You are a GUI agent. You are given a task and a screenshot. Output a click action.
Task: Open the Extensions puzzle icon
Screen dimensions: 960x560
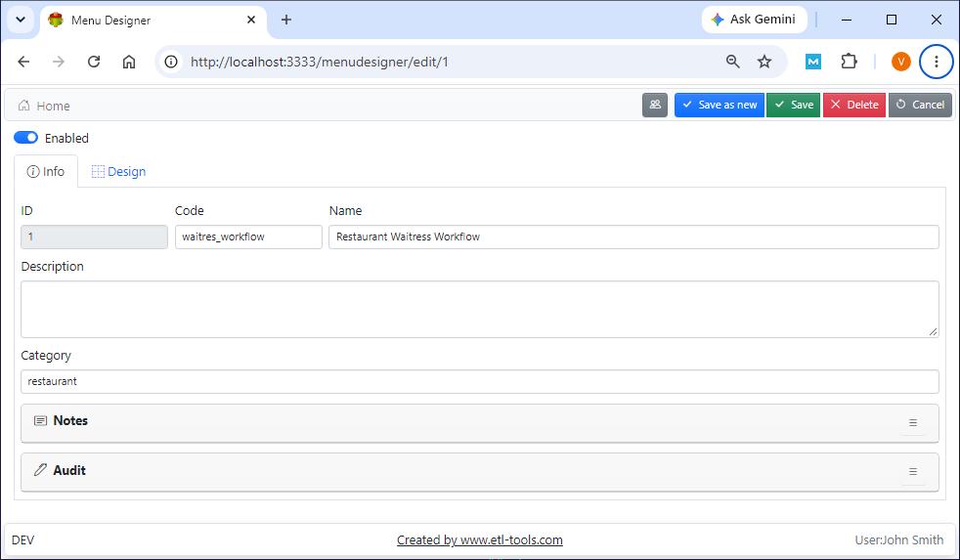tap(850, 62)
